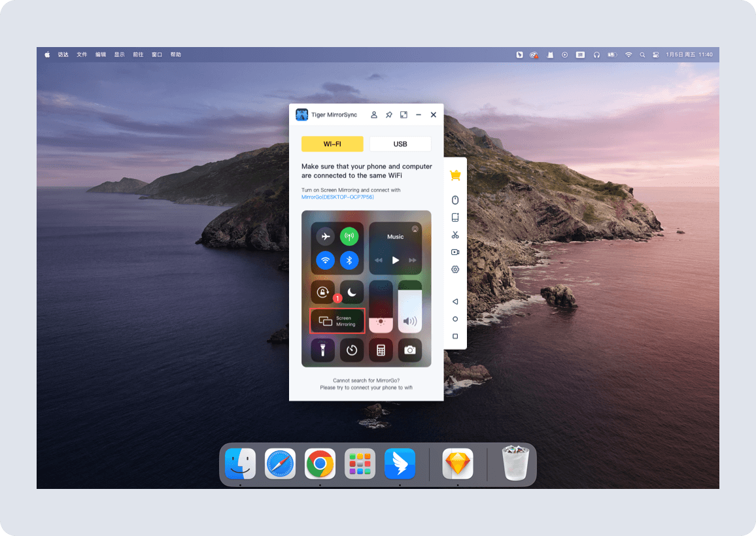Open the shopping cart in the side toolbar

455,175
